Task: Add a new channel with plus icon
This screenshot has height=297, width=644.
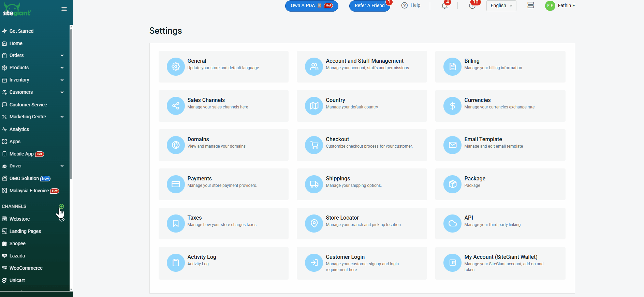Action: 61,206
